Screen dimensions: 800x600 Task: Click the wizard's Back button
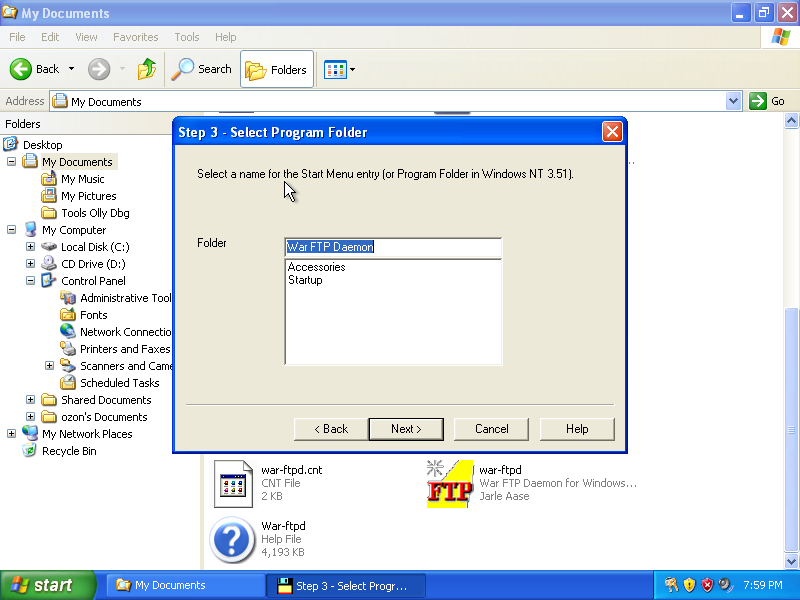tap(331, 429)
